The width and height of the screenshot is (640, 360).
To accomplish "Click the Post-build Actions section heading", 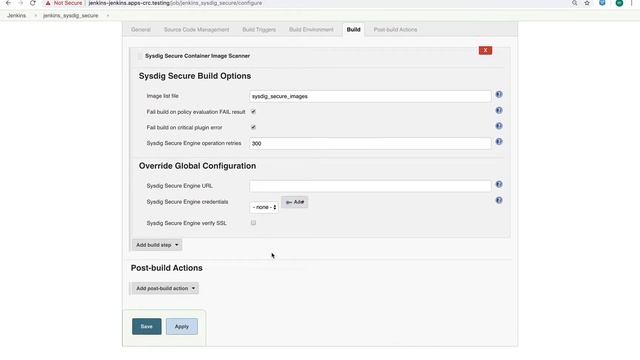I will click(167, 268).
